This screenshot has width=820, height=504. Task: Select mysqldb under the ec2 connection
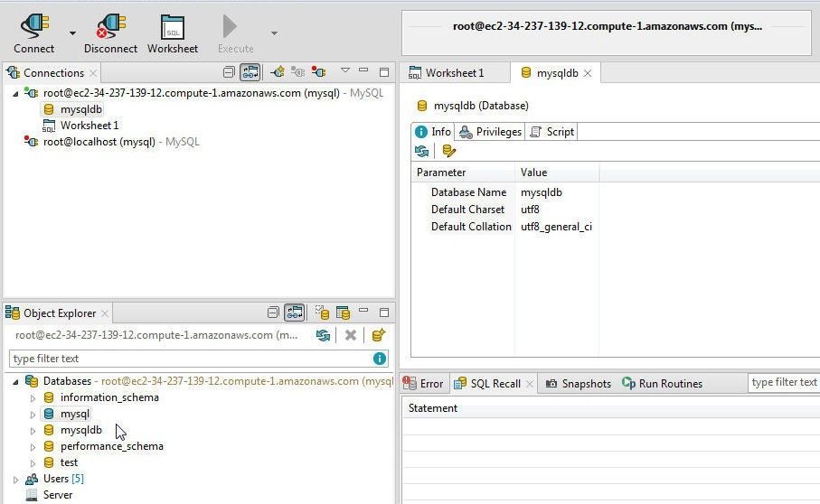(x=80, y=109)
